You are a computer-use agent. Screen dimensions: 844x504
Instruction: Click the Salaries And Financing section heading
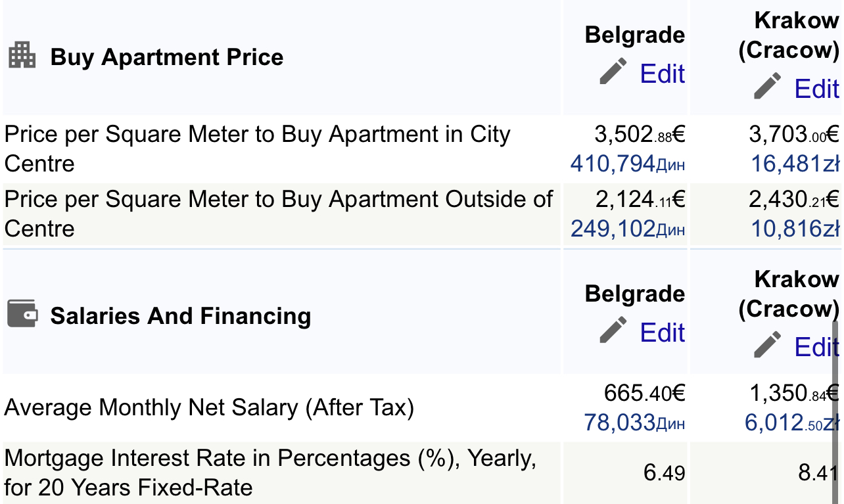(180, 316)
